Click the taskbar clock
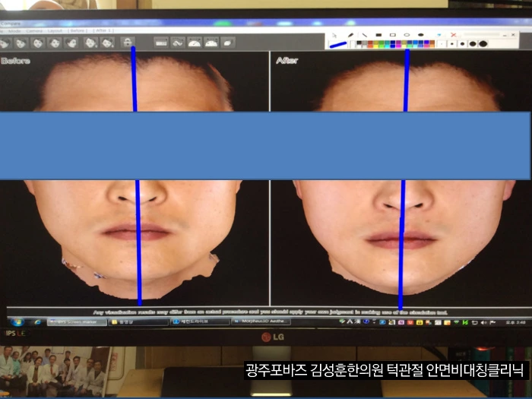Screen dimensions: 532x399 click(x=516, y=322)
